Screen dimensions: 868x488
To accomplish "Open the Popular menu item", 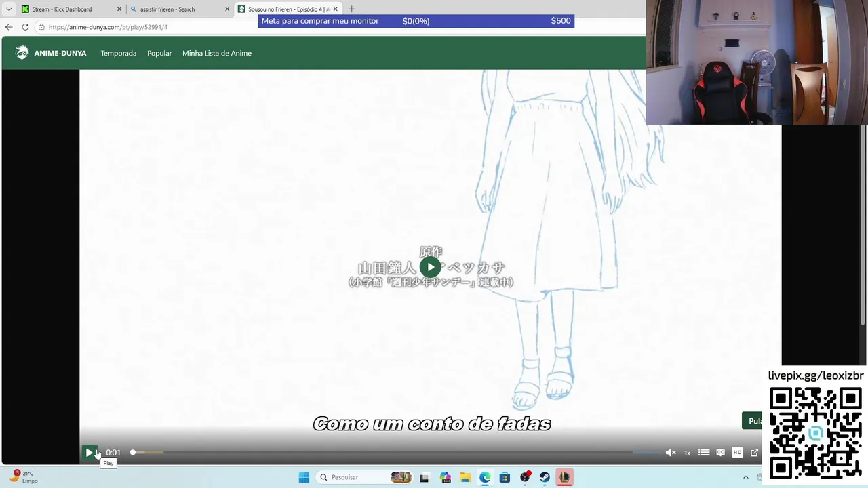I will coord(159,53).
